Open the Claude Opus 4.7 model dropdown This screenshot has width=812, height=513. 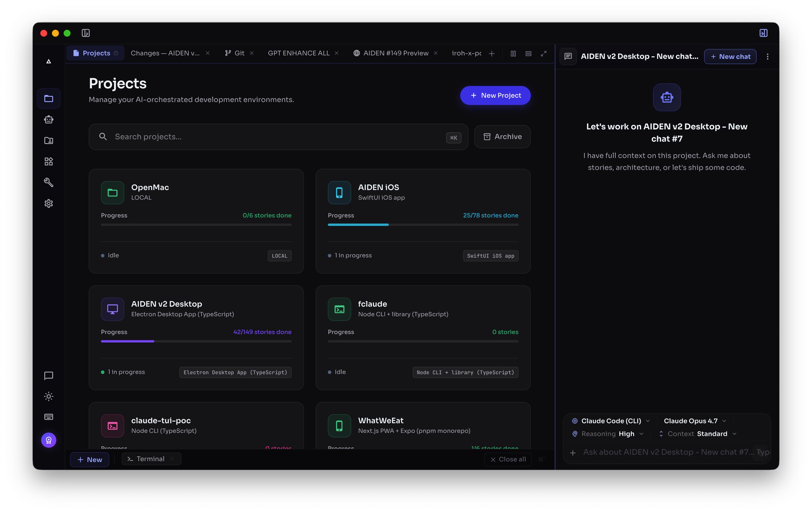(x=695, y=421)
